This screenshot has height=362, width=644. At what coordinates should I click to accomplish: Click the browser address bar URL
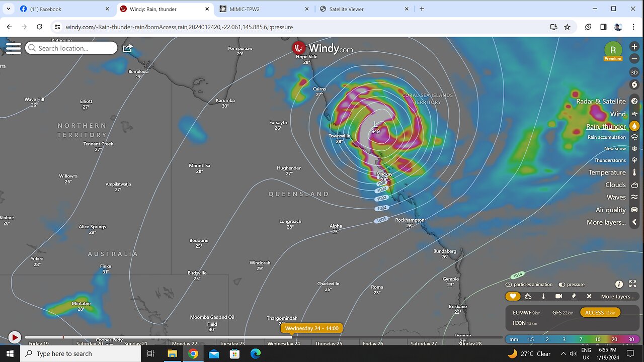click(179, 27)
